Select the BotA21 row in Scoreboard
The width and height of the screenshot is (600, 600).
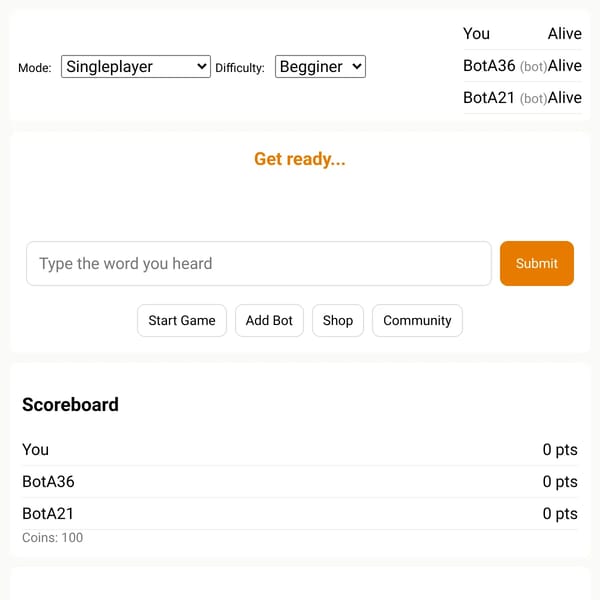300,514
